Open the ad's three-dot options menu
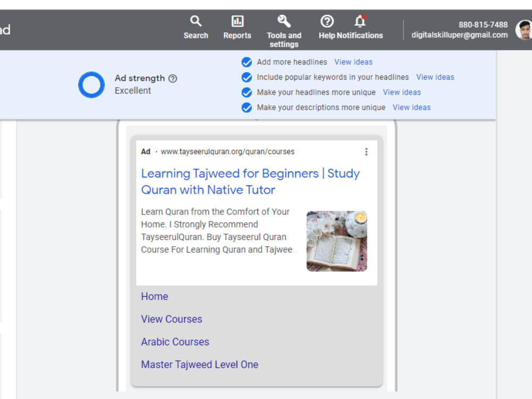 366,152
